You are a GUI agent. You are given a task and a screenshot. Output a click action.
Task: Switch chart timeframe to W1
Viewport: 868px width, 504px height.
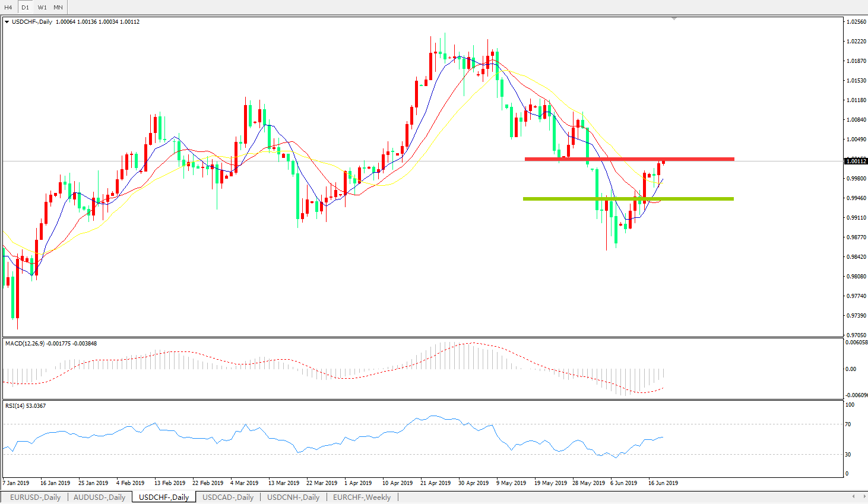point(42,8)
